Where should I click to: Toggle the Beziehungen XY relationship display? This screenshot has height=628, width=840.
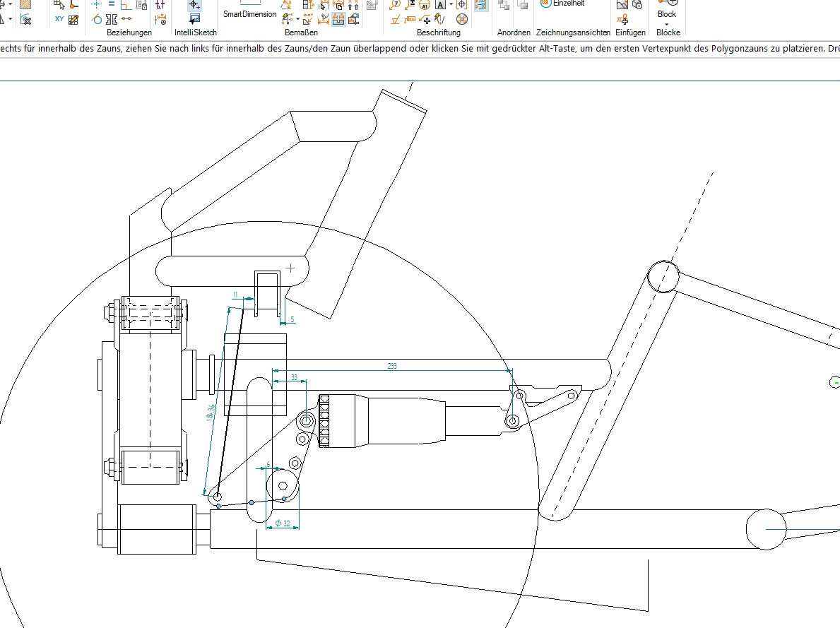click(59, 18)
